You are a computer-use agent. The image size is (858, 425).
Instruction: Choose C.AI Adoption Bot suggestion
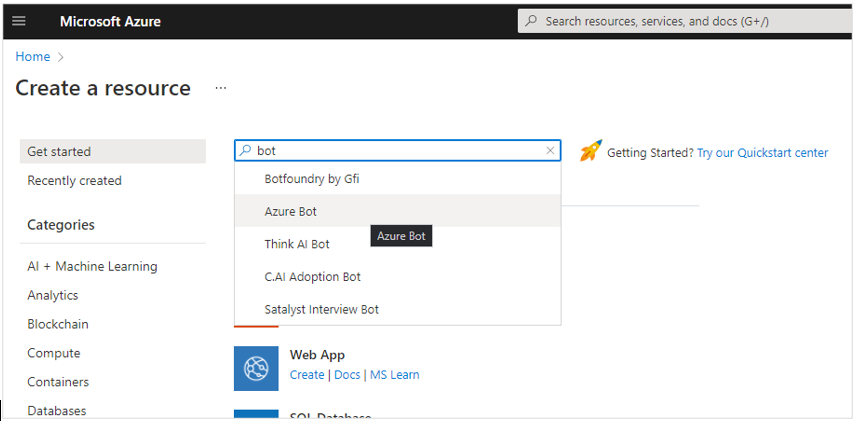397,277
